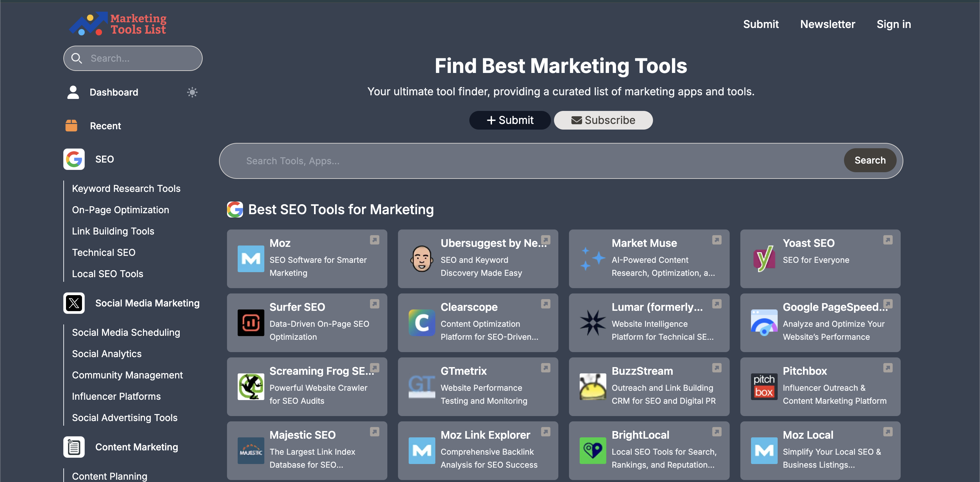The height and width of the screenshot is (482, 980).
Task: Open Local SEO Tools subcategory
Action: [108, 274]
